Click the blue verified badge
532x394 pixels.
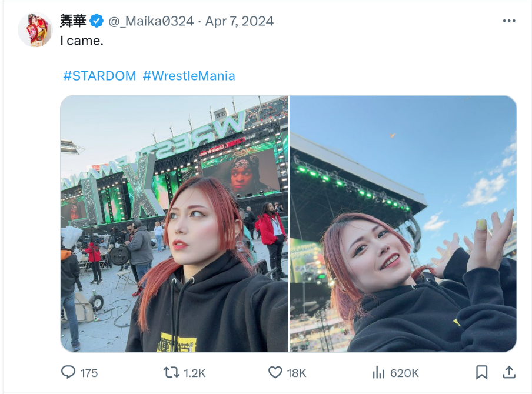click(97, 21)
